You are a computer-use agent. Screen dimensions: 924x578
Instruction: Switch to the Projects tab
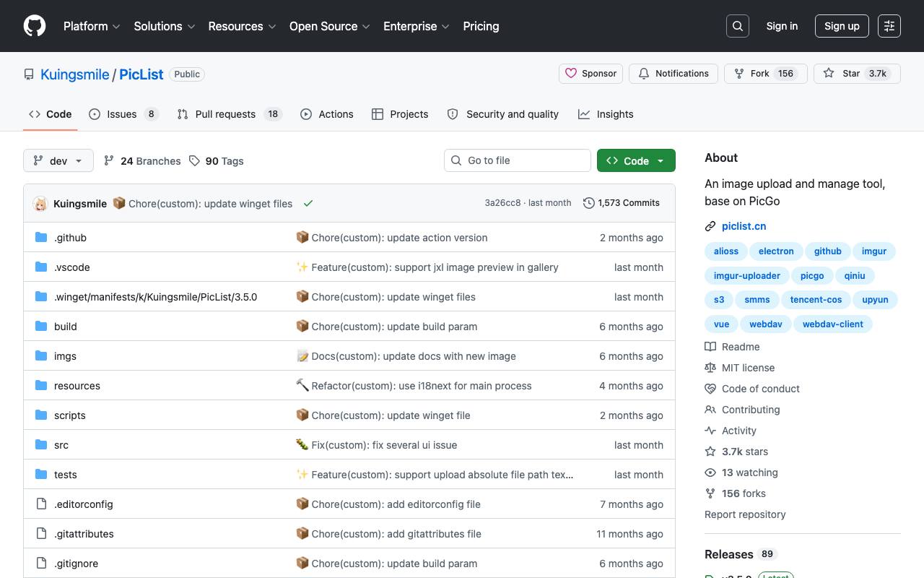(400, 114)
